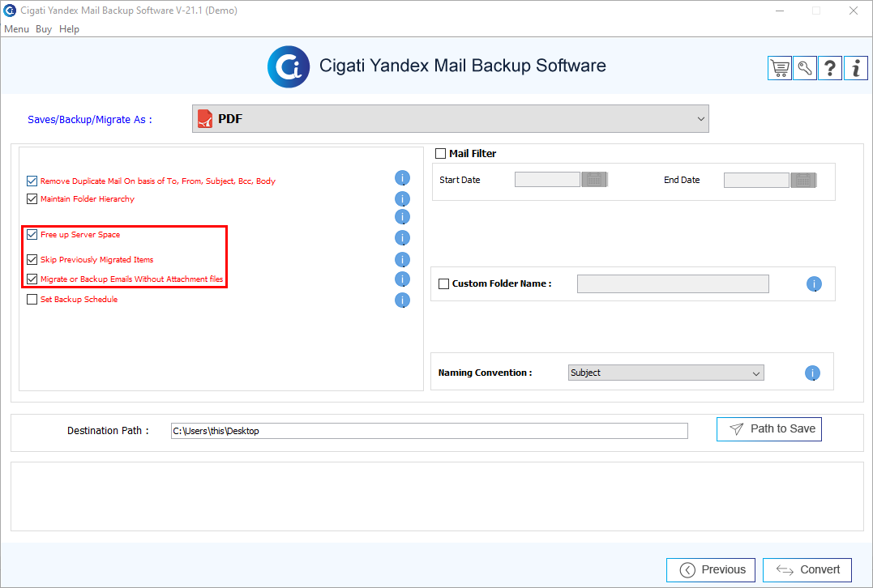Go back with Previous button
Screen dimensions: 873x588
(711, 569)
